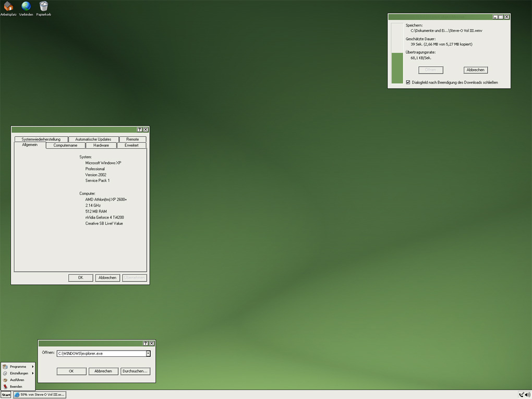Click the vertical download progress bar
Image resolution: width=532 pixels, height=399 pixels.
click(x=397, y=53)
